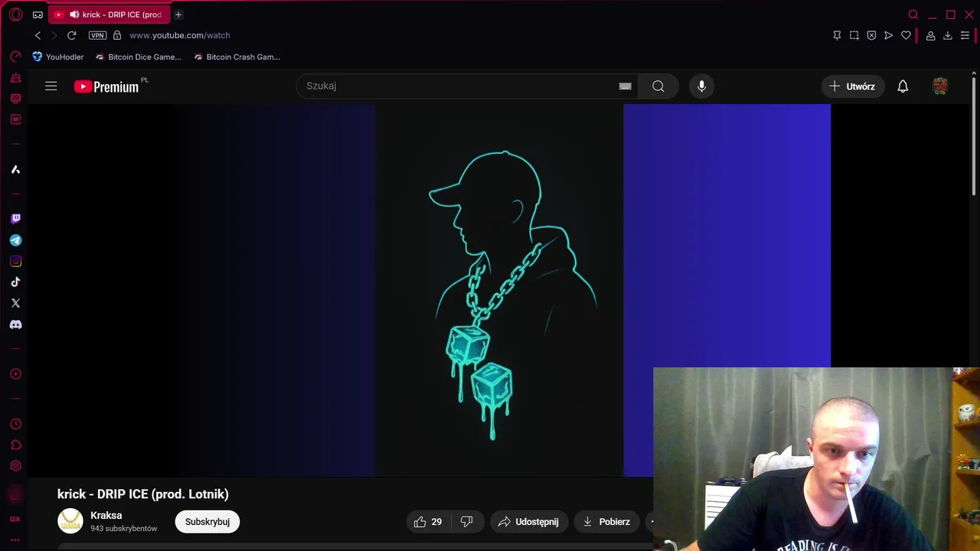View site security lock information
Viewport: 980px width, 551px height.
click(x=117, y=35)
